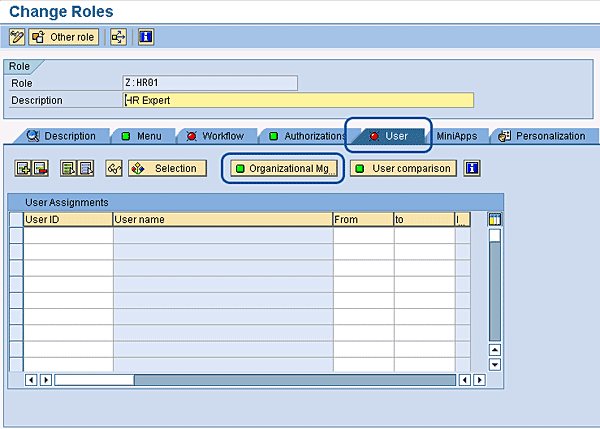600x429 pixels.
Task: Switch to the Menu tab
Action: point(142,136)
